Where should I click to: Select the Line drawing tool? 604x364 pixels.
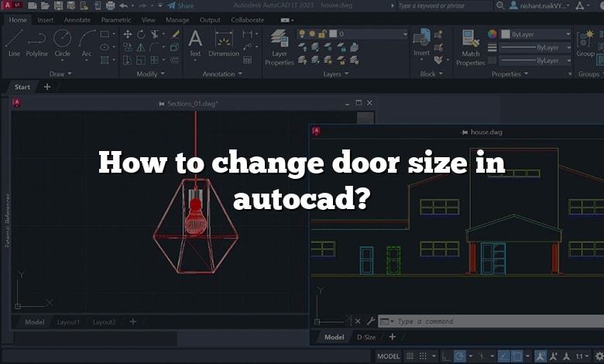14,43
